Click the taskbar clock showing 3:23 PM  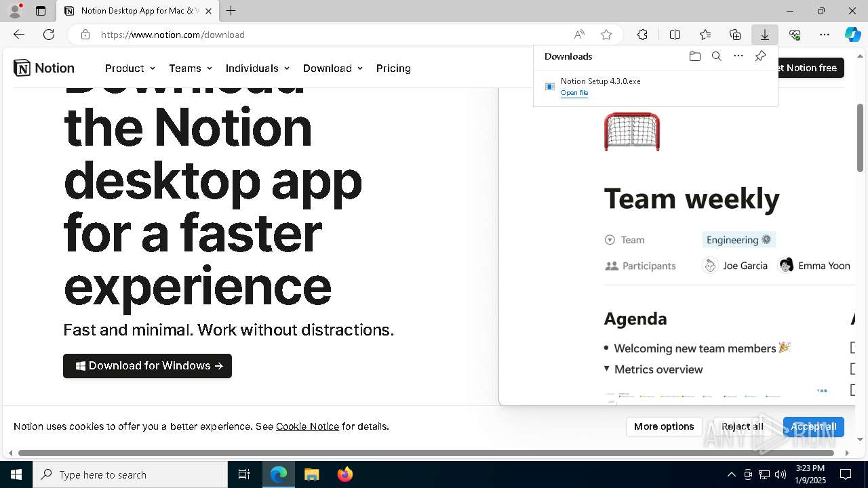(x=810, y=474)
